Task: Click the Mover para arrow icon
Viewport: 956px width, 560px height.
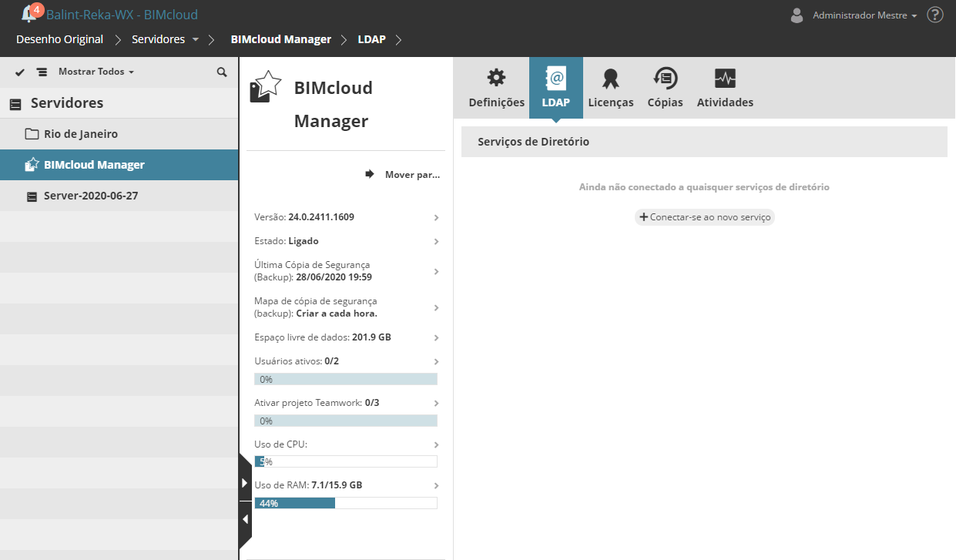Action: point(370,175)
